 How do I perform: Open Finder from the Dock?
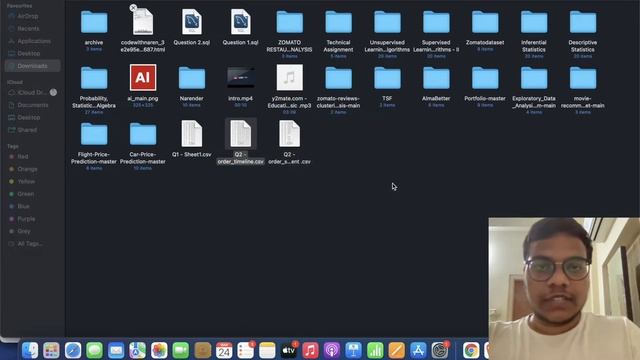(x=30, y=350)
